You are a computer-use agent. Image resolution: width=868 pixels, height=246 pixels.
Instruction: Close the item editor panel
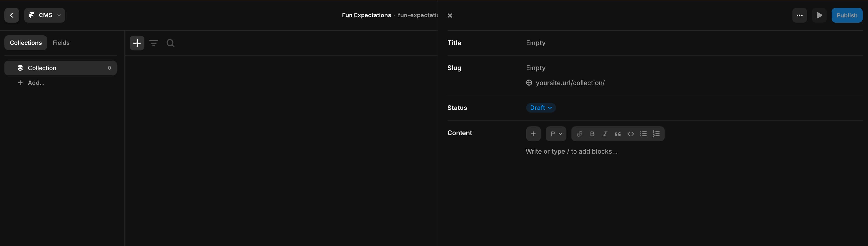[x=450, y=15]
